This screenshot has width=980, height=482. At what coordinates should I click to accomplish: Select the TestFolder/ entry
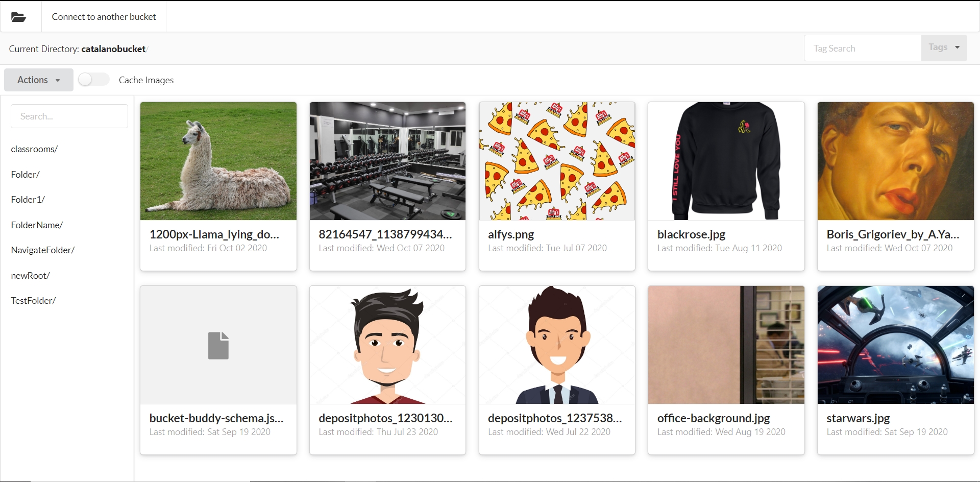[x=33, y=301]
